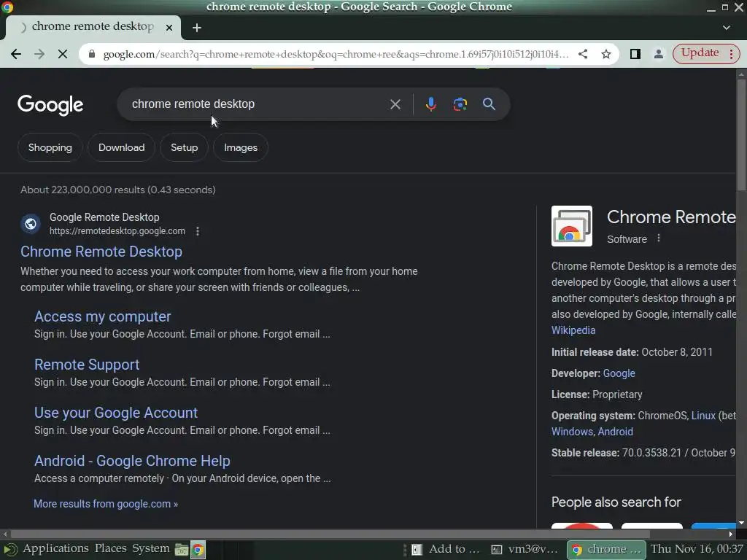747x560 pixels.
Task: Open a new tab
Action: 197,28
